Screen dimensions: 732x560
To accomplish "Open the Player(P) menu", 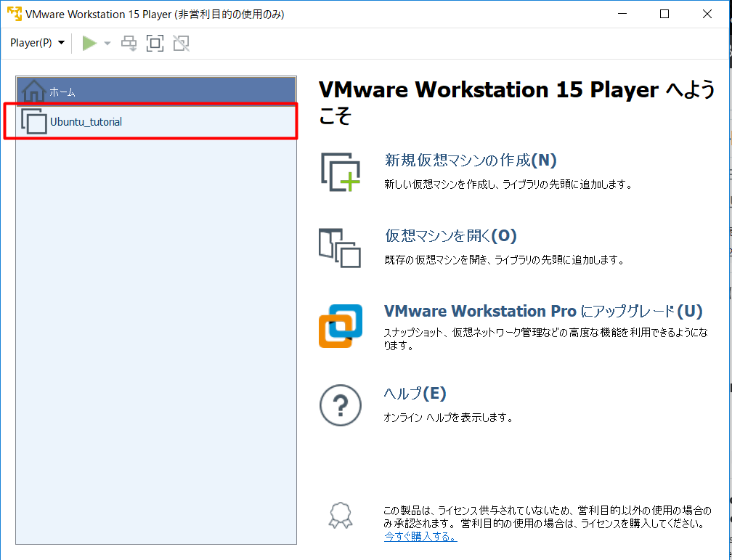I will (x=37, y=43).
